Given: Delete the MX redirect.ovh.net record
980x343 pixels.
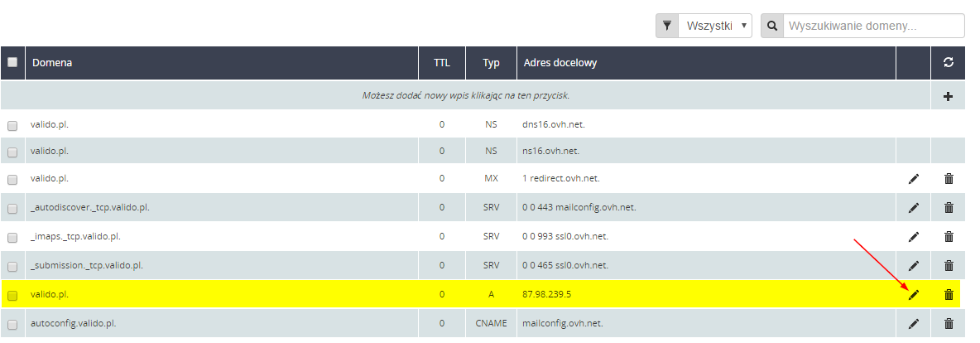Looking at the screenshot, I should pyautogui.click(x=949, y=178).
